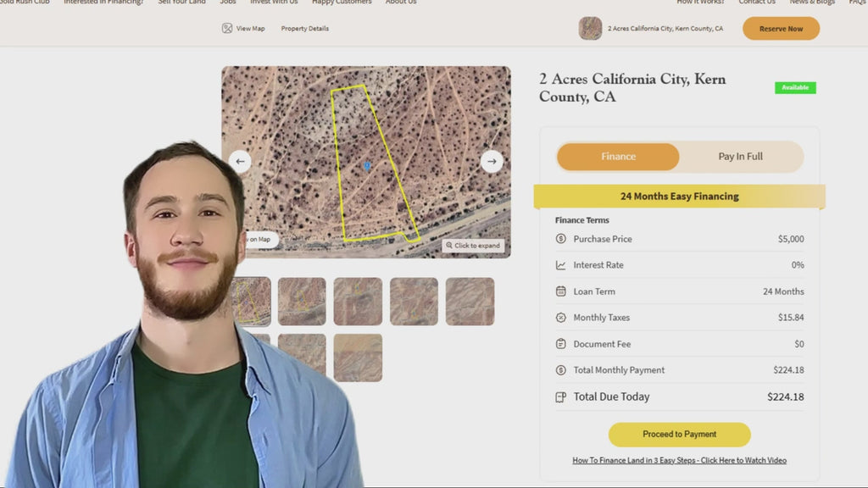This screenshot has height=488, width=868.
Task: Go to previous property photo arrow
Action: tap(240, 161)
